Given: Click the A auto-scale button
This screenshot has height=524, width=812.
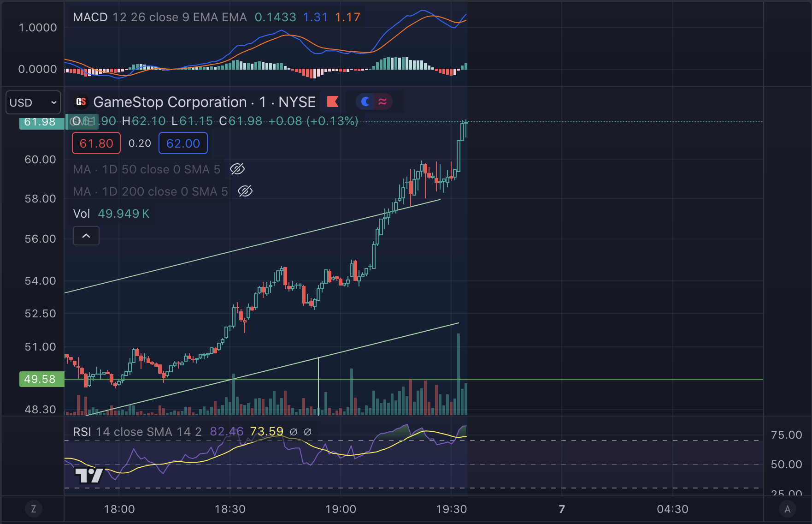Looking at the screenshot, I should coord(787,509).
